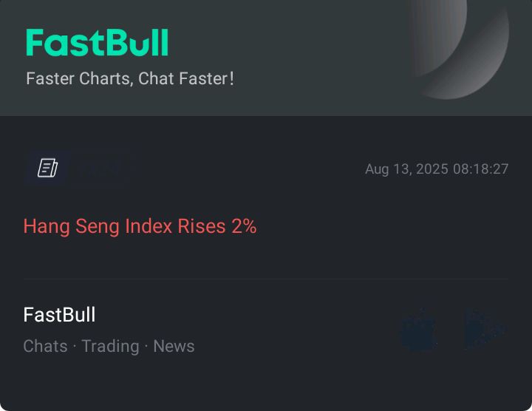Click the Aug 13, 2025 08:18:27 timestamp
This screenshot has width=532, height=411.
click(437, 169)
